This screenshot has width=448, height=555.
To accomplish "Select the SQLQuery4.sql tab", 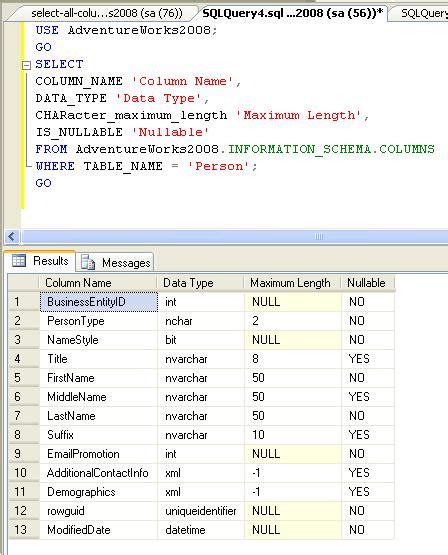I will 293,13.
